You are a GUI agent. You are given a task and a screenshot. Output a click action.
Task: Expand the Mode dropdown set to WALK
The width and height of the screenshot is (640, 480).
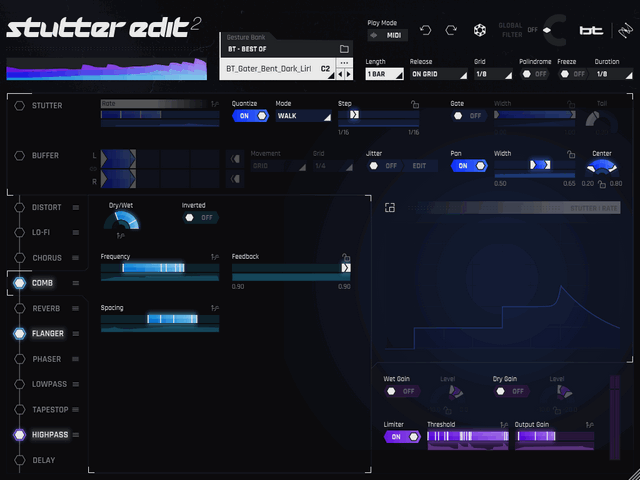(x=302, y=116)
